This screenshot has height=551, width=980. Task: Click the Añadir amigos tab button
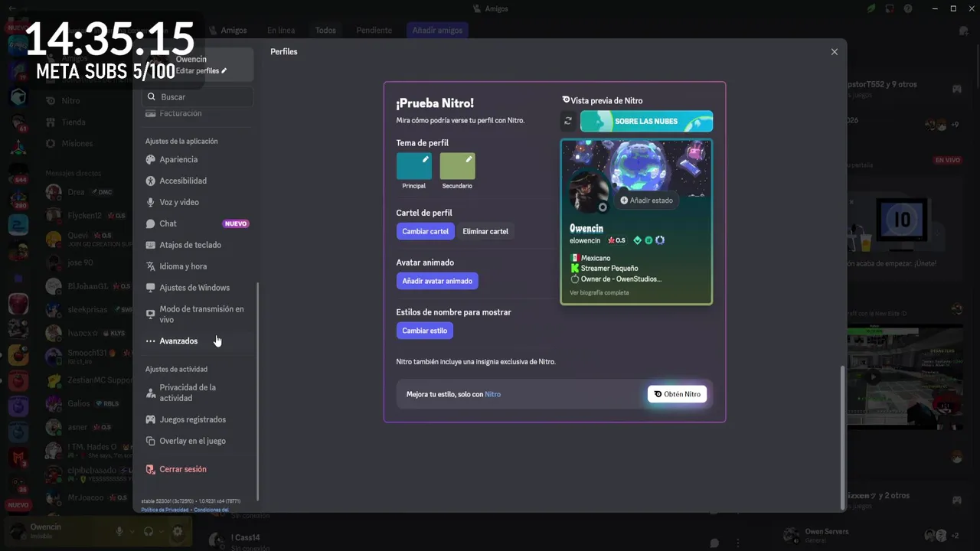tap(437, 31)
